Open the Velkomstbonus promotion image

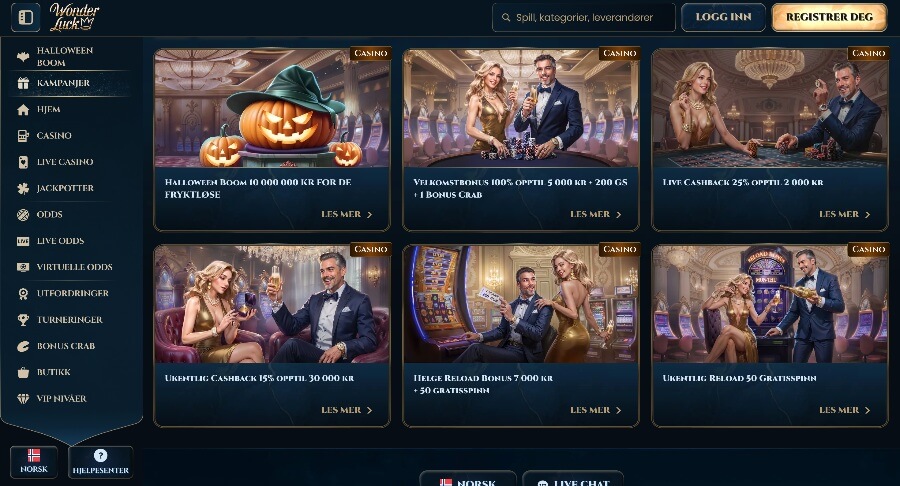point(521,108)
